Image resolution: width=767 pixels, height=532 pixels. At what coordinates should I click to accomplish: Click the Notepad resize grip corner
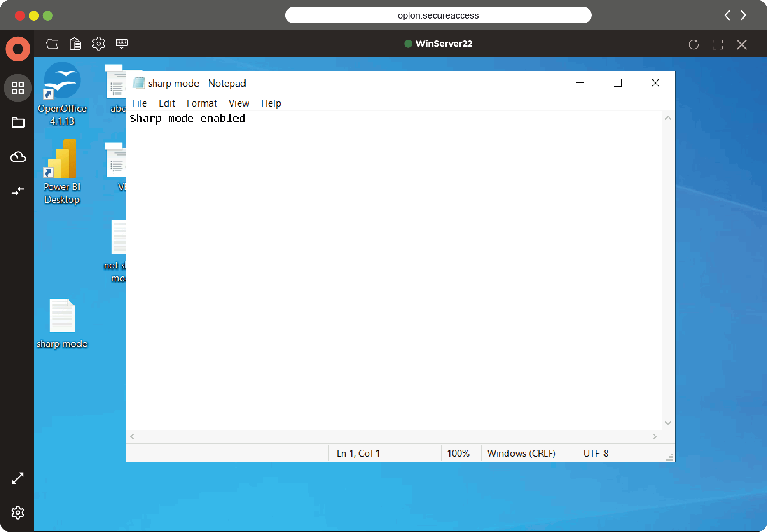click(x=670, y=457)
